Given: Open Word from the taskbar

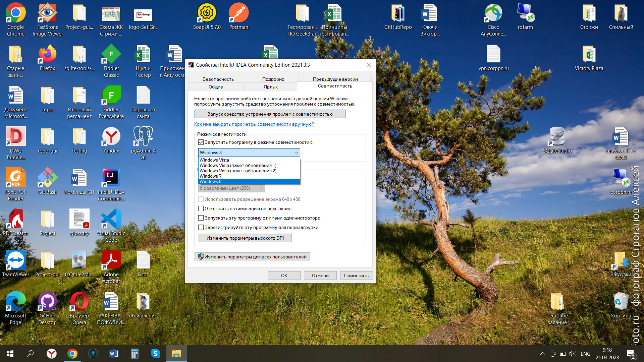Looking at the screenshot, I should (114, 354).
